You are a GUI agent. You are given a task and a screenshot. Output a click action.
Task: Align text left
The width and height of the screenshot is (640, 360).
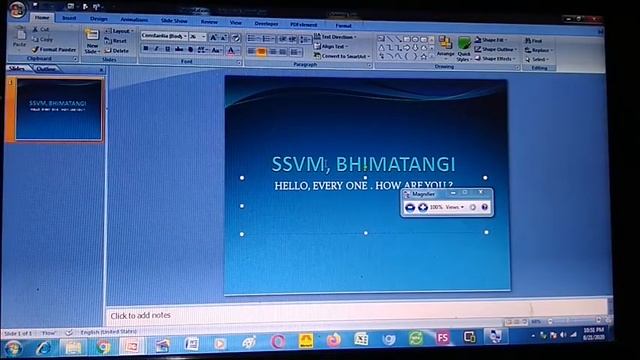click(251, 51)
